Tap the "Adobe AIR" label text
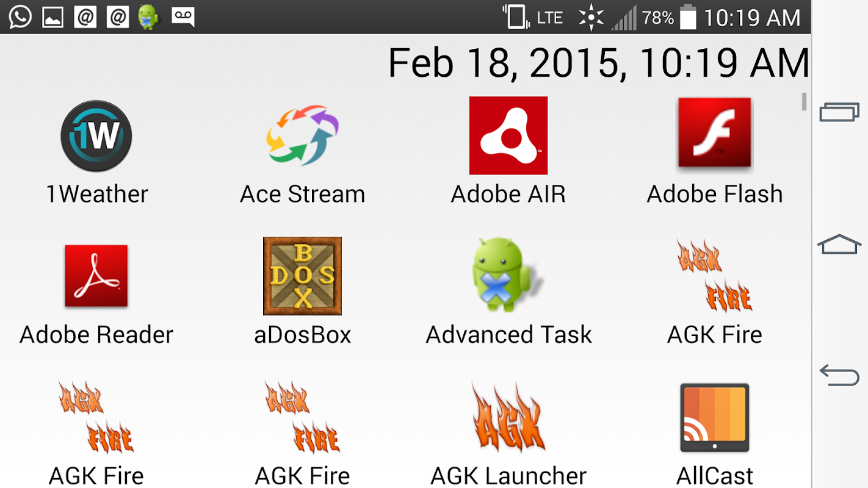Screen dimensions: 868x488 point(508,194)
